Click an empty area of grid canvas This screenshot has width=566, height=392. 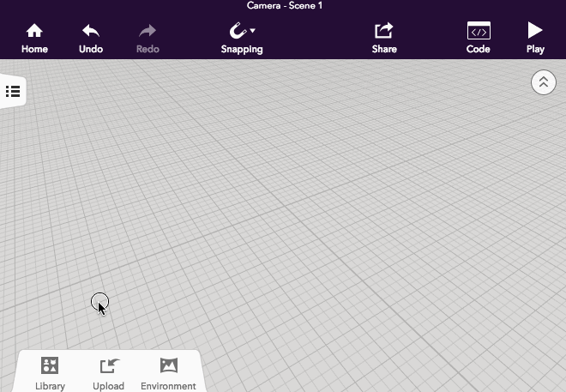326,214
